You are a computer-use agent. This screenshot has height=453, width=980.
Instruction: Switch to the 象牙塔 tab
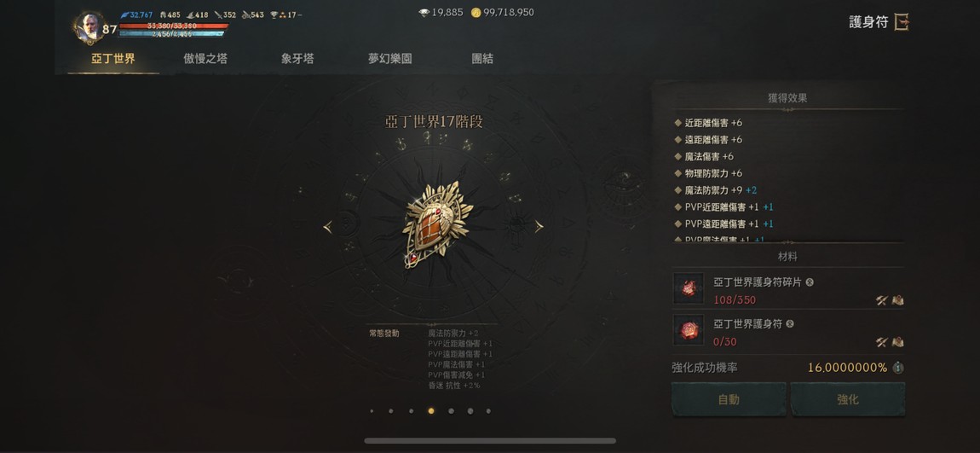(x=297, y=59)
